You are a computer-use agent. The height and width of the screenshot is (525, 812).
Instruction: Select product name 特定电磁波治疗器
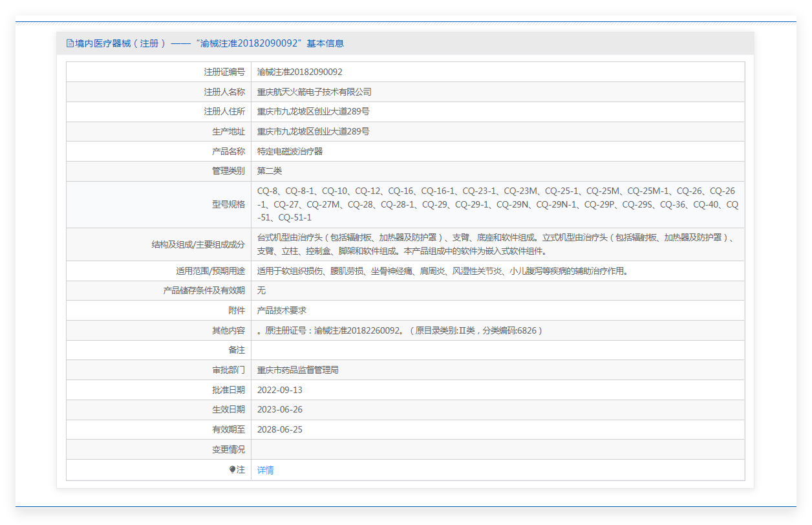coord(290,151)
